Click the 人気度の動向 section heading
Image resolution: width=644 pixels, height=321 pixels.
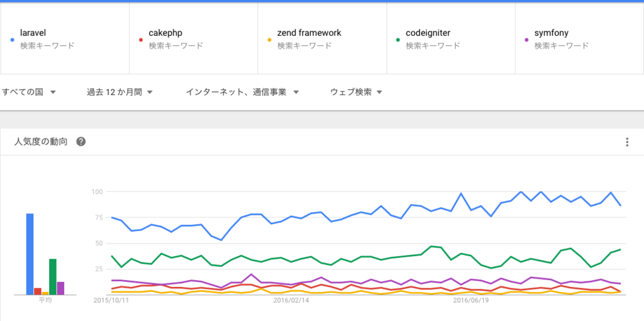point(41,142)
